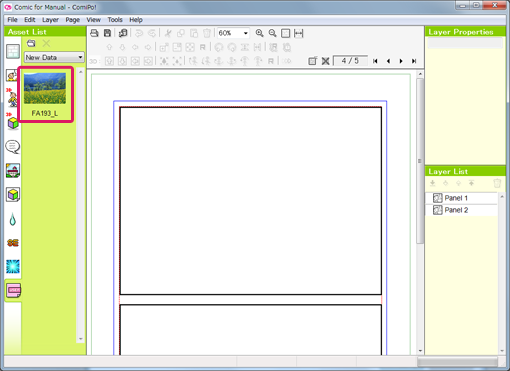This screenshot has height=371, width=510.
Task: Open the blue burst effect line category
Action: coord(13,266)
